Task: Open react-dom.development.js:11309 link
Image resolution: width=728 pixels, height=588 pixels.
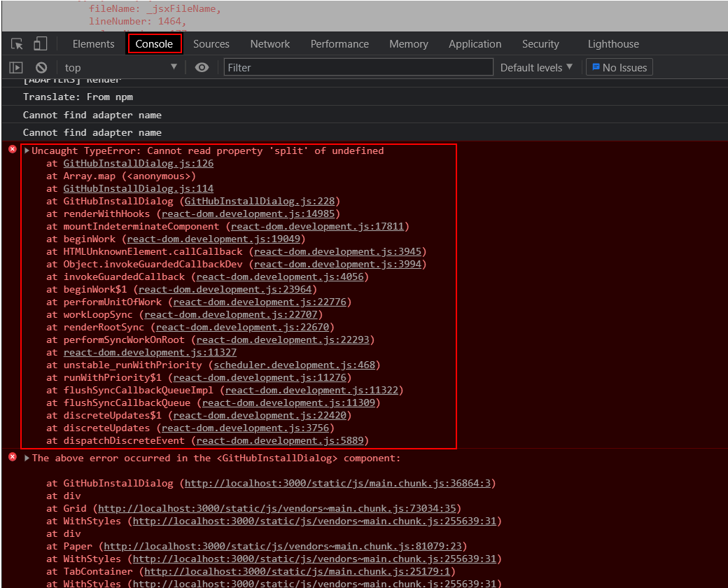Action: pos(288,402)
